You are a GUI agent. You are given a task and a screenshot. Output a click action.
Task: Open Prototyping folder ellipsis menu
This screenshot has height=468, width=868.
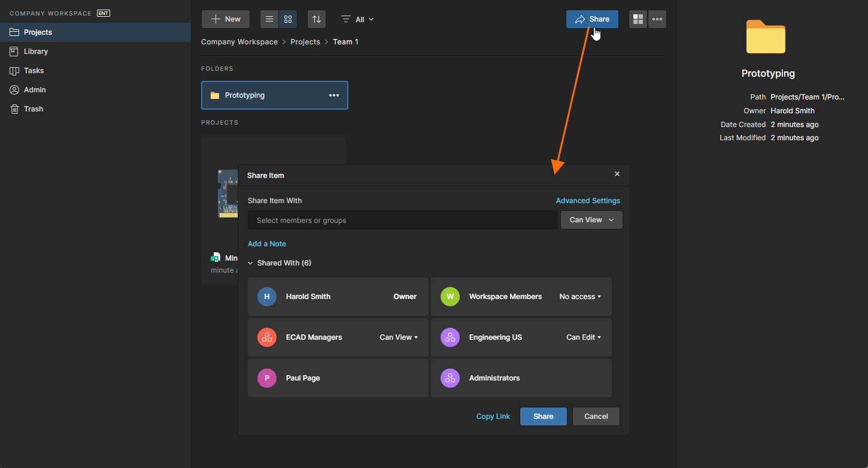(334, 95)
